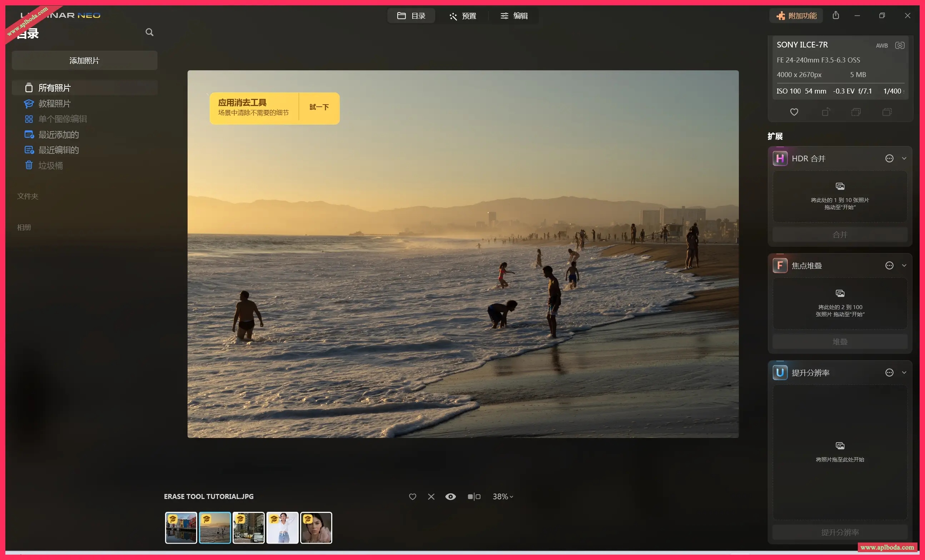This screenshot has height=560, width=925.
Task: Open the 焦点堆叠 options menu icon
Action: (x=889, y=266)
